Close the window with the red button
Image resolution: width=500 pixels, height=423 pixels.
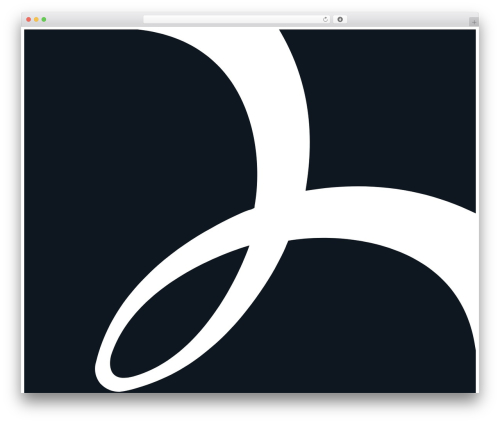click(x=29, y=19)
